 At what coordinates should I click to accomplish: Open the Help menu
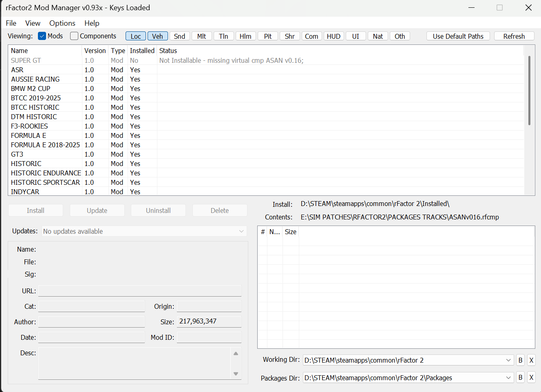click(x=92, y=23)
